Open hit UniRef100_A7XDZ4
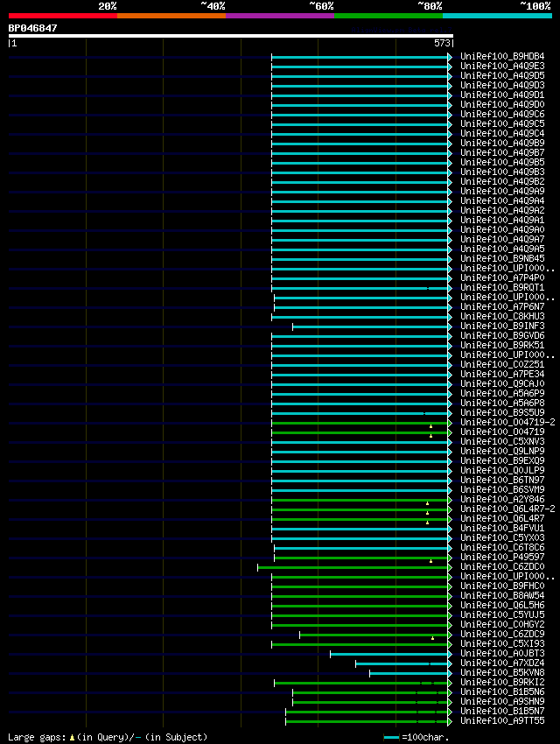 [502, 663]
